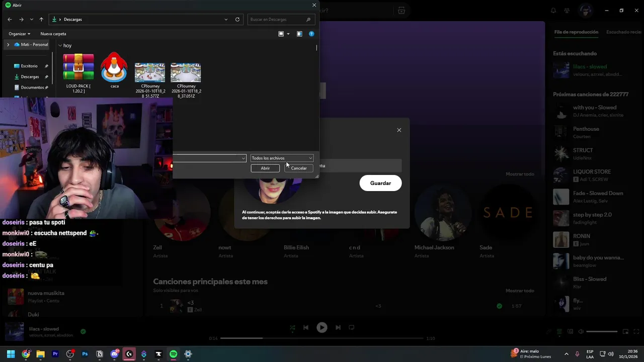
Task: Open Discord from the taskbar
Action: 115,354
